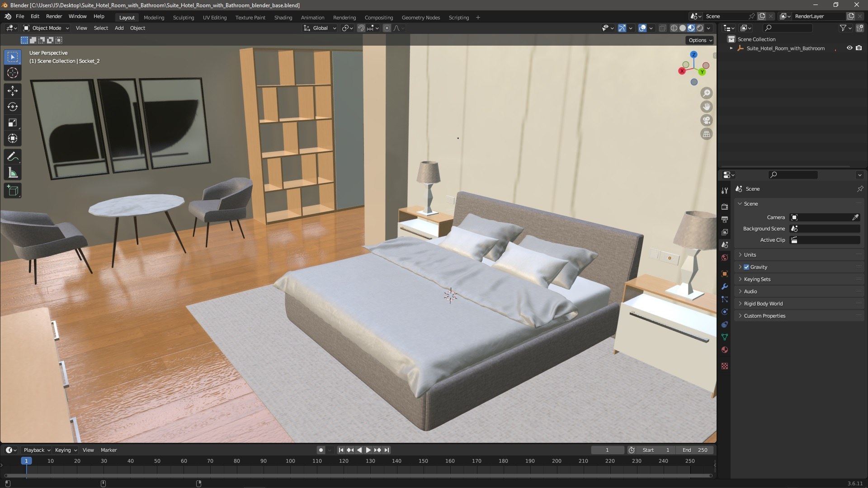This screenshot has height=488, width=868.
Task: Switch to wireframe viewport shading
Action: (674, 28)
